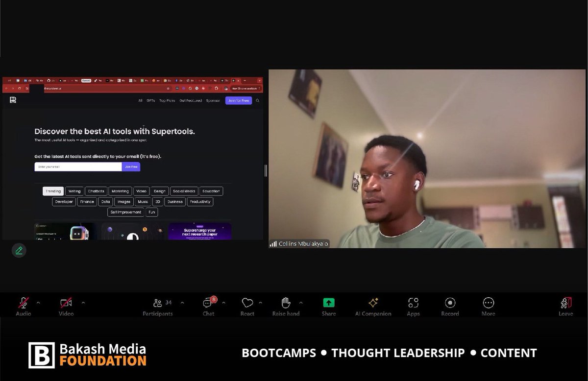
Task: Raise hand in the meeting
Action: (x=286, y=307)
